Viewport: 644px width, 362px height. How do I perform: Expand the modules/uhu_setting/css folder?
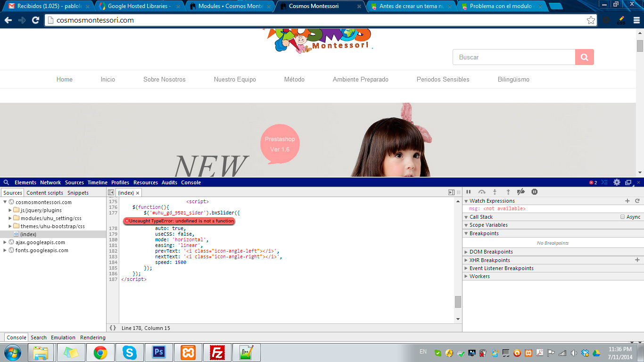[x=10, y=218]
